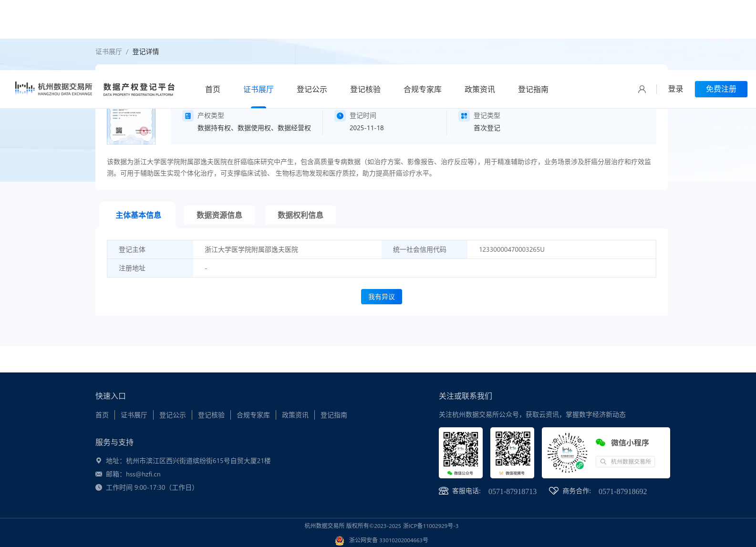756x547 pixels.
Task: Click the search icon in mini program box
Action: (x=603, y=462)
